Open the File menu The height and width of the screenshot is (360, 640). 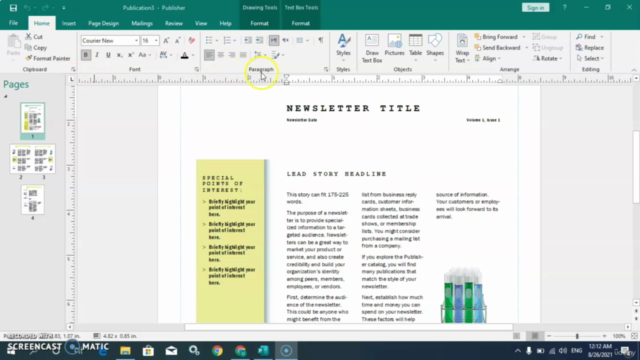[x=13, y=23]
